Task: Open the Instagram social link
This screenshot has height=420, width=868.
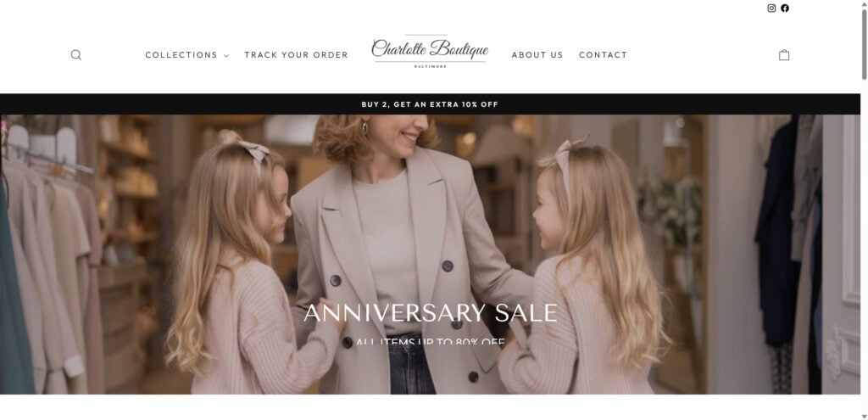Action: 771,8
